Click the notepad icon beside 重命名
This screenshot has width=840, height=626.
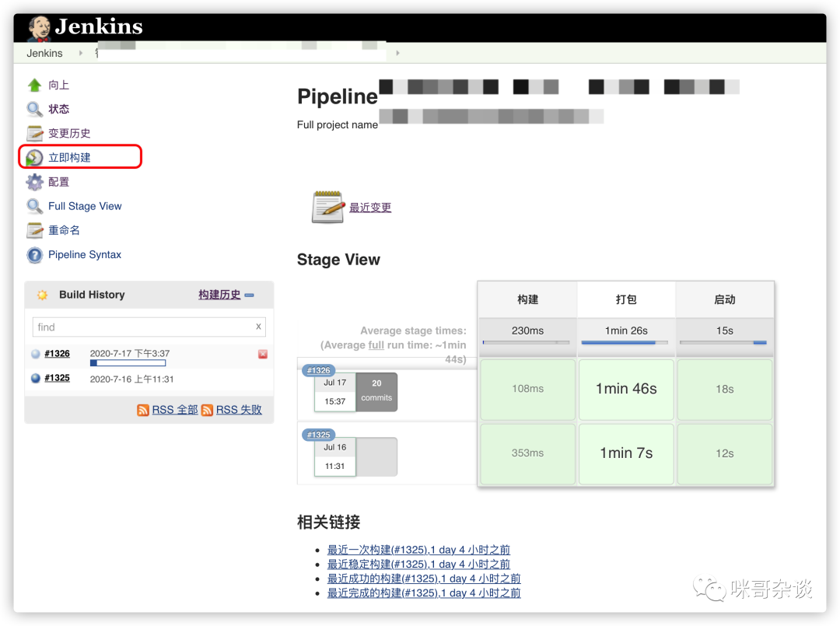(35, 230)
